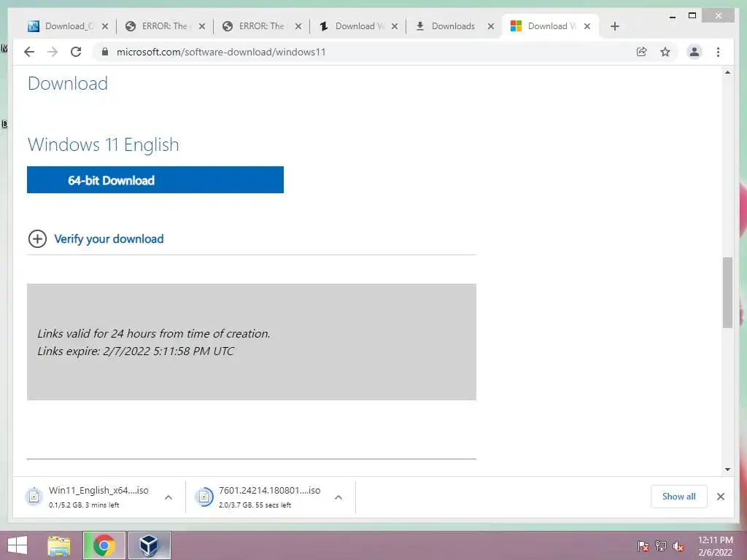The width and height of the screenshot is (747, 560).
Task: Switch to the Downloads tab
Action: (x=454, y=26)
